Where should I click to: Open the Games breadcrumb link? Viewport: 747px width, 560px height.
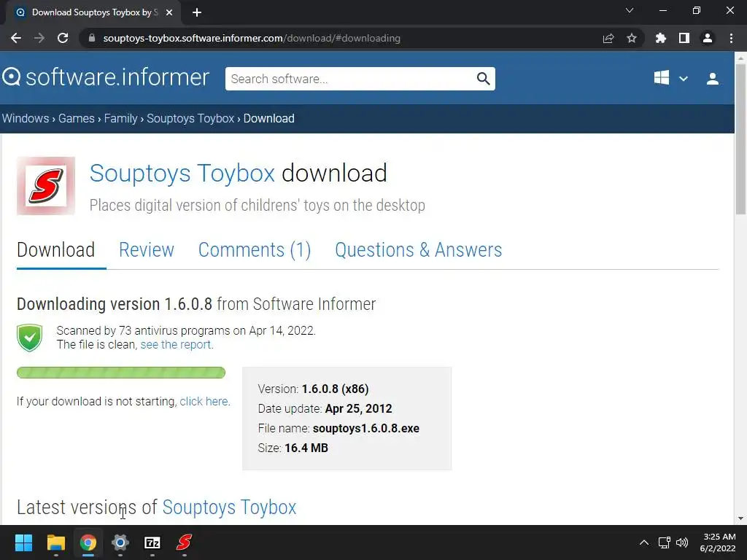pos(76,118)
